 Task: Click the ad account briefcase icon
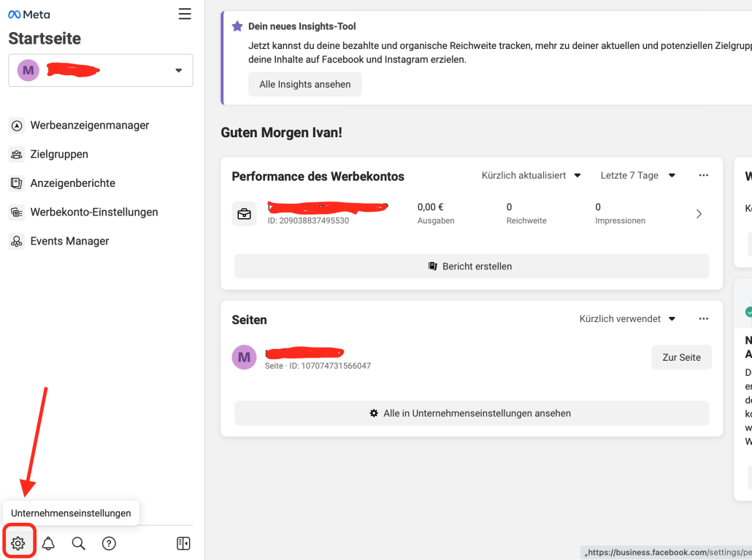click(244, 214)
